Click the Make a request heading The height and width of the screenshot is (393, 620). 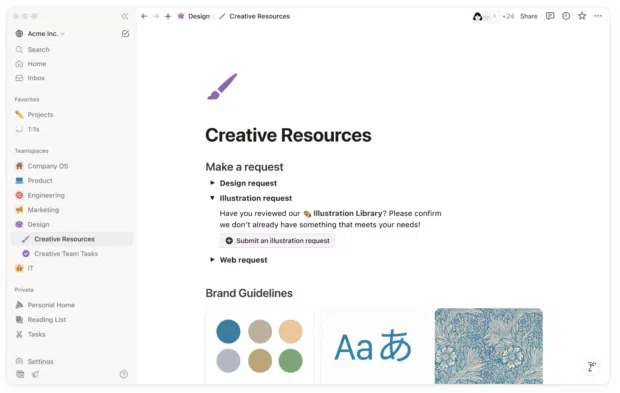coord(244,167)
